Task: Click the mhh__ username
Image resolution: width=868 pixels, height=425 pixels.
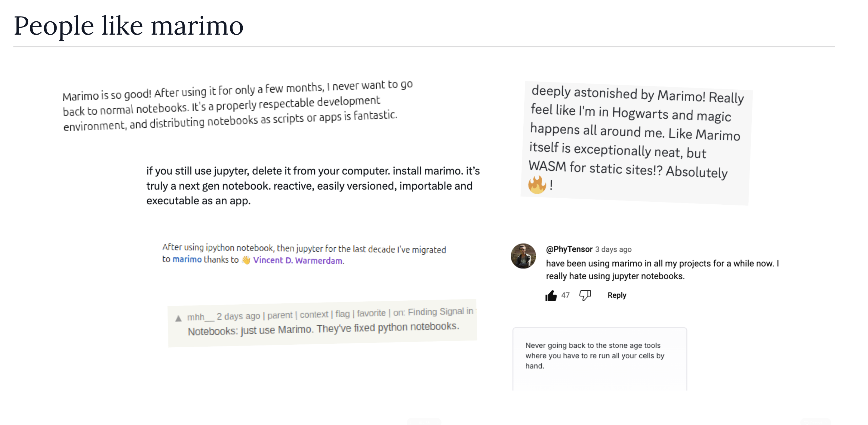Action: (x=201, y=317)
